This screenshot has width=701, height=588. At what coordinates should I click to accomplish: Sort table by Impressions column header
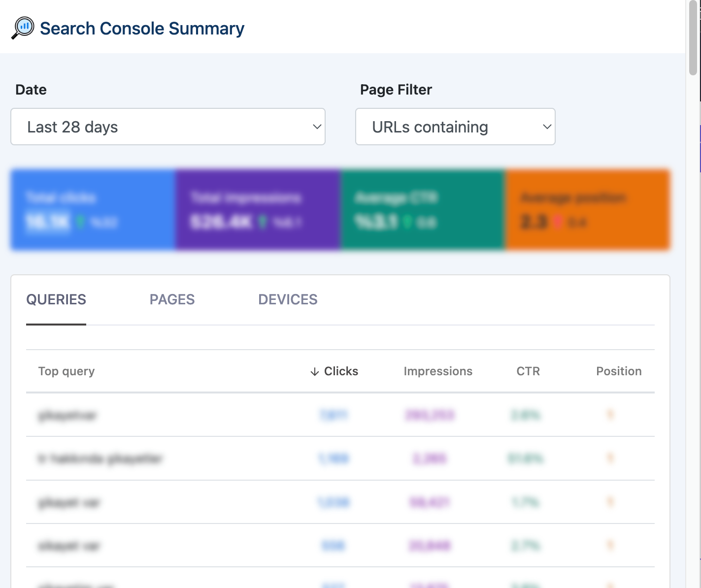coord(437,371)
